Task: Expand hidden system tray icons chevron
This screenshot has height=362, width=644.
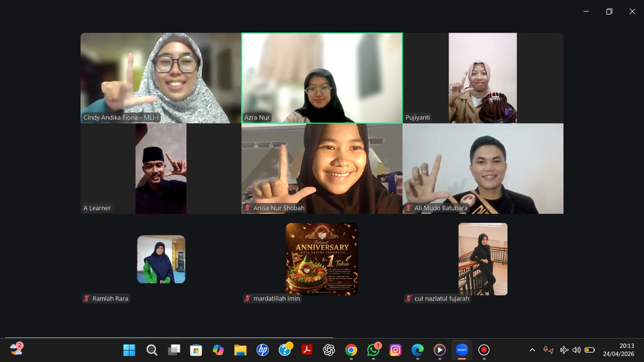Action: pyautogui.click(x=532, y=350)
